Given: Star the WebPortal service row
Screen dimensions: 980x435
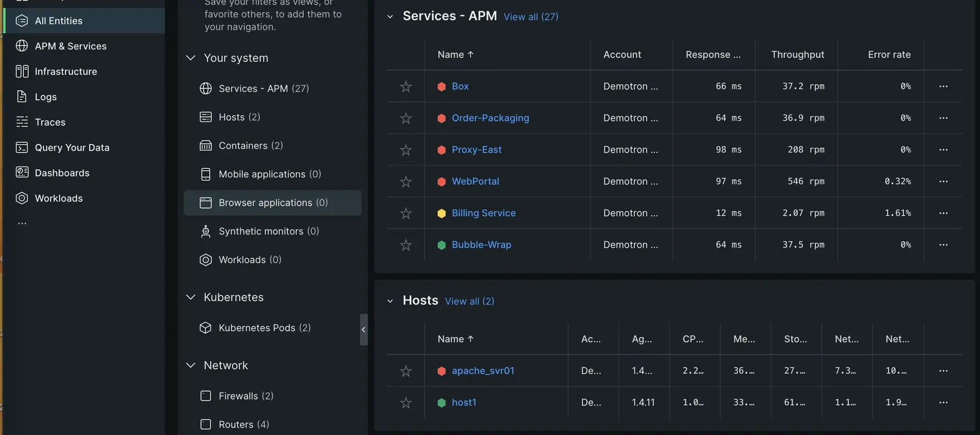Looking at the screenshot, I should point(406,182).
